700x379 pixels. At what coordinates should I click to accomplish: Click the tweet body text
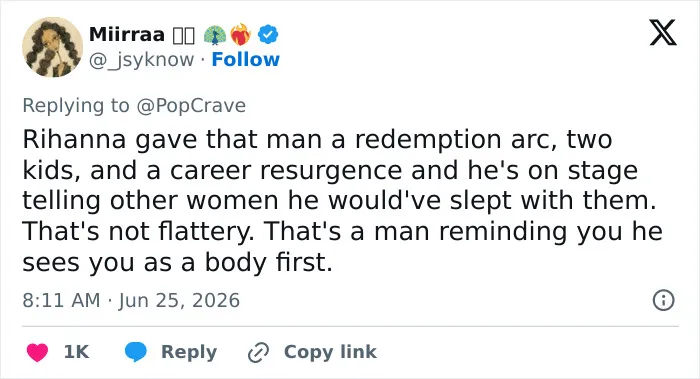click(342, 200)
